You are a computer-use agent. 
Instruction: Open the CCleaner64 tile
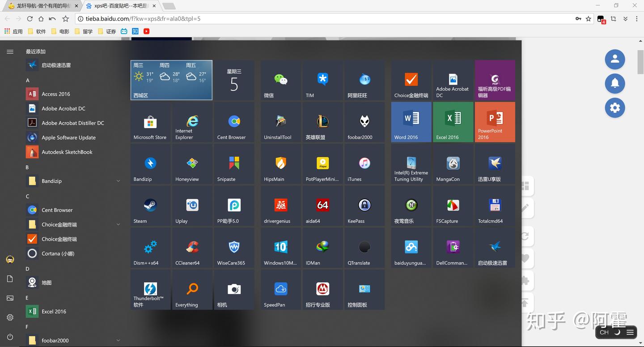192,248
